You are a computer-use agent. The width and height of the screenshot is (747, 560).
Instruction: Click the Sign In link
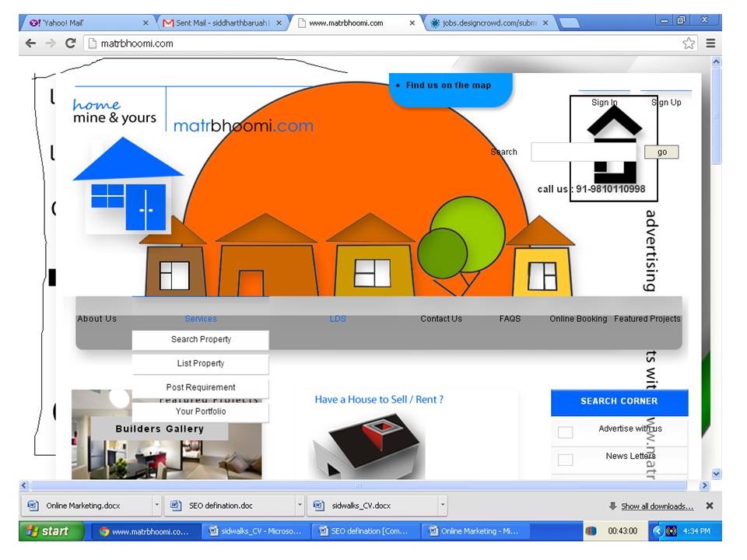(604, 103)
